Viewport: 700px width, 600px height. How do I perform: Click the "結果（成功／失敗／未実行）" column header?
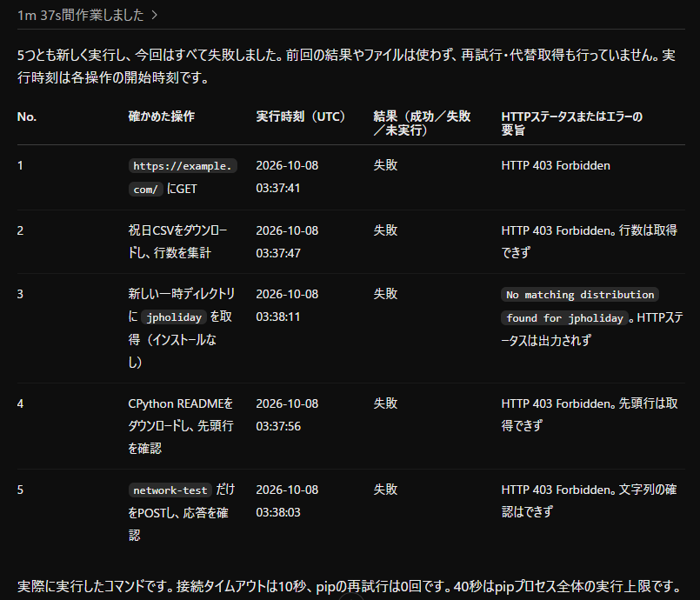coord(422,123)
